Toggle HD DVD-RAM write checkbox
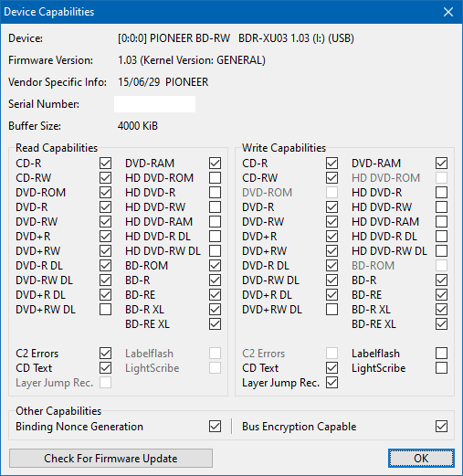 (x=441, y=222)
